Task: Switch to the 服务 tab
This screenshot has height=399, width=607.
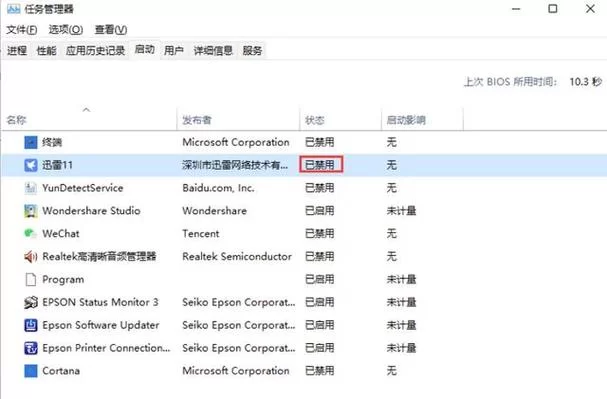Action: pyautogui.click(x=252, y=50)
